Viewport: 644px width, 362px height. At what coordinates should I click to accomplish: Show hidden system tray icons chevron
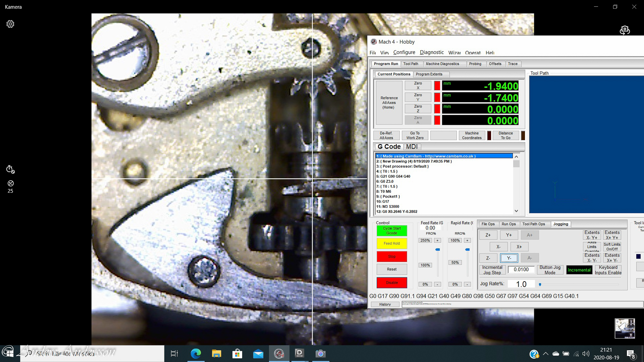(x=545, y=354)
